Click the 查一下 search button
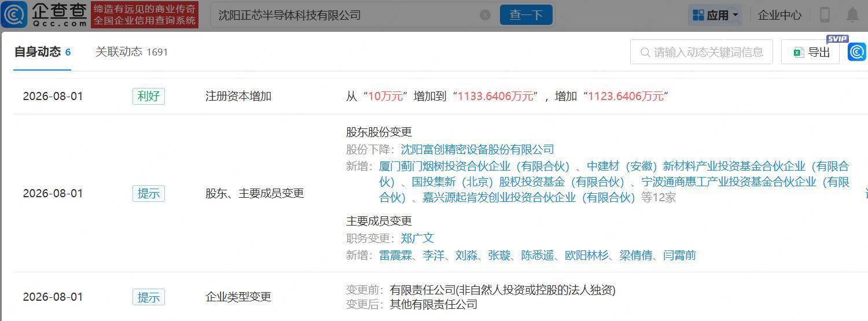The height and width of the screenshot is (321, 868). point(525,15)
